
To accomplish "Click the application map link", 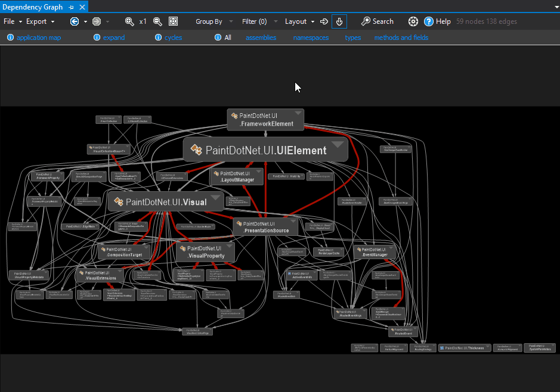I will pyautogui.click(x=39, y=38).
